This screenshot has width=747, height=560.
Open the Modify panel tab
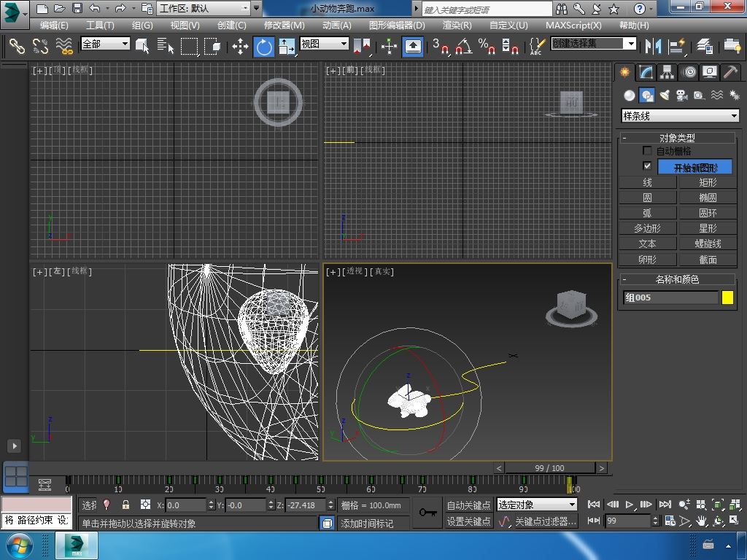pyautogui.click(x=646, y=72)
